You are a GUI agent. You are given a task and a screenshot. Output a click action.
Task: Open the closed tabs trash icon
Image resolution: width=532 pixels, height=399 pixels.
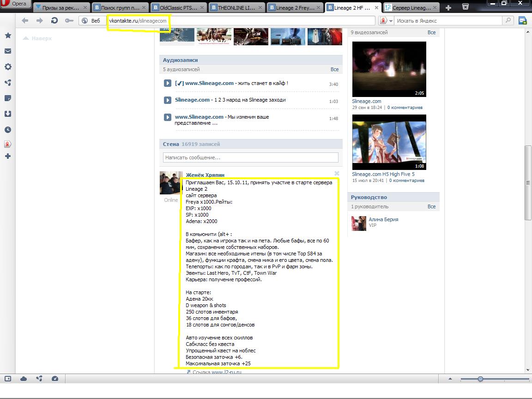click(x=466, y=7)
